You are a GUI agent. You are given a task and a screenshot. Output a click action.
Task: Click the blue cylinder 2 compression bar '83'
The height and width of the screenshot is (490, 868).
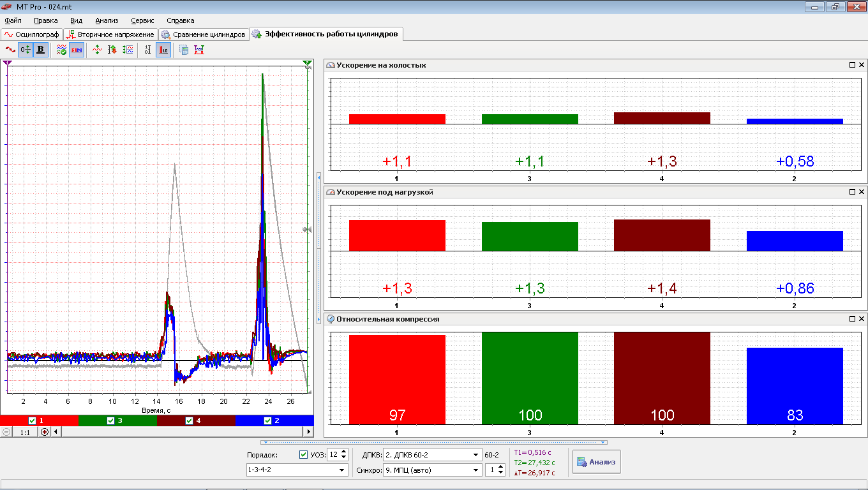[x=795, y=386]
